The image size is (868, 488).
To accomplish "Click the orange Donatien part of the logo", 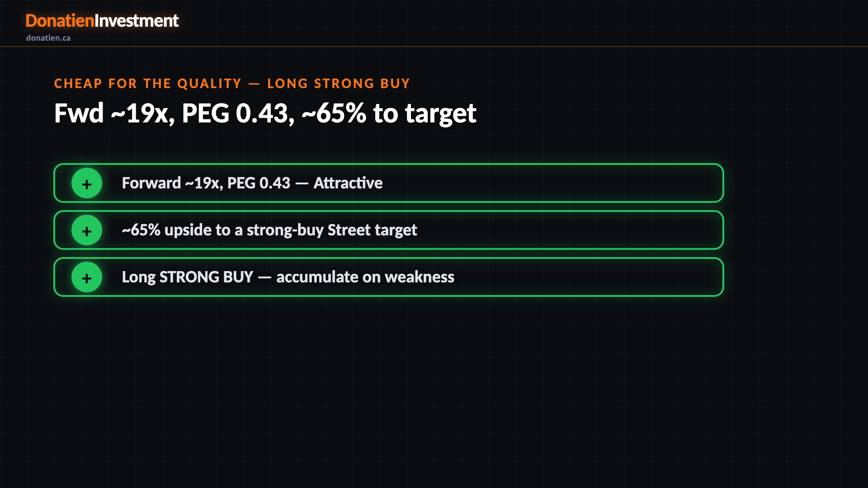I will pyautogui.click(x=60, y=21).
